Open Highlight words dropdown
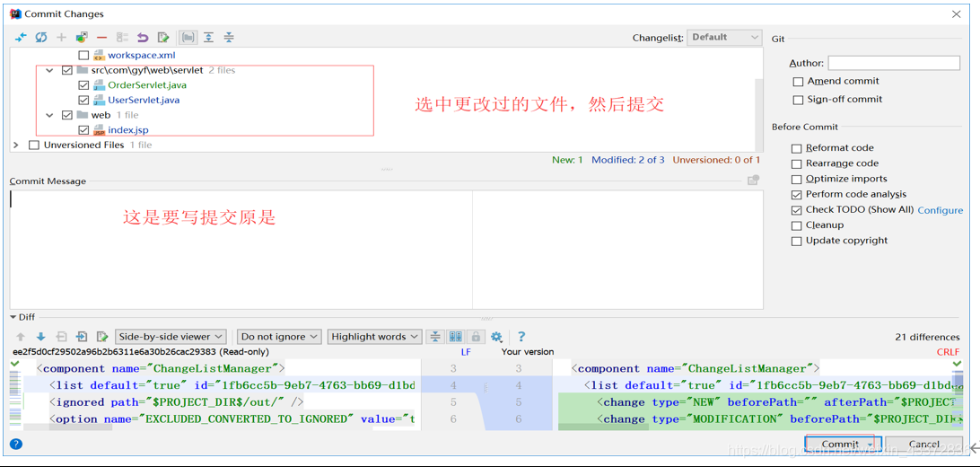980x467 pixels. (x=374, y=337)
